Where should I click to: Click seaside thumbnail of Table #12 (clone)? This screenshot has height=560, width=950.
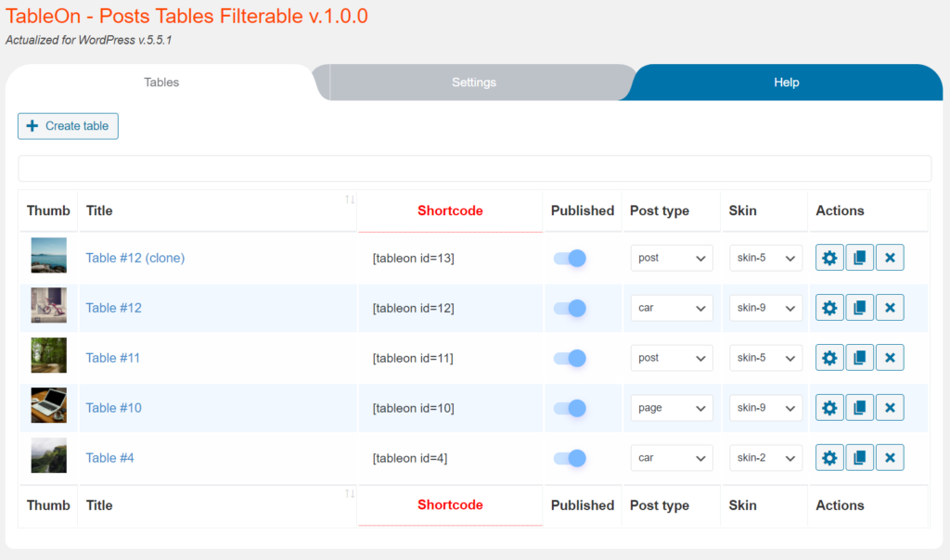pyautogui.click(x=49, y=255)
